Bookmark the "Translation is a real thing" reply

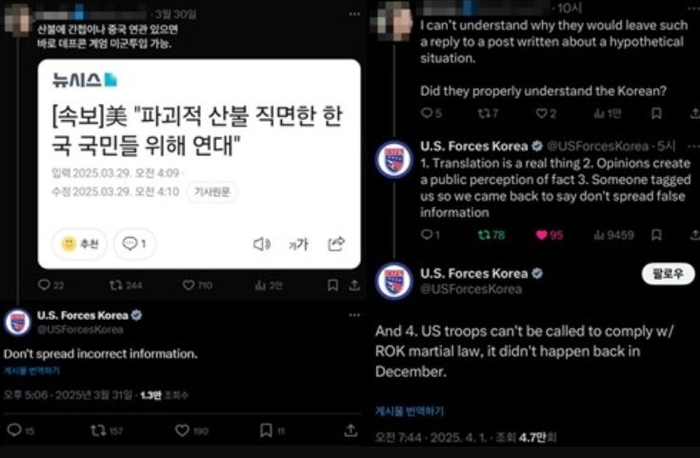click(x=656, y=235)
